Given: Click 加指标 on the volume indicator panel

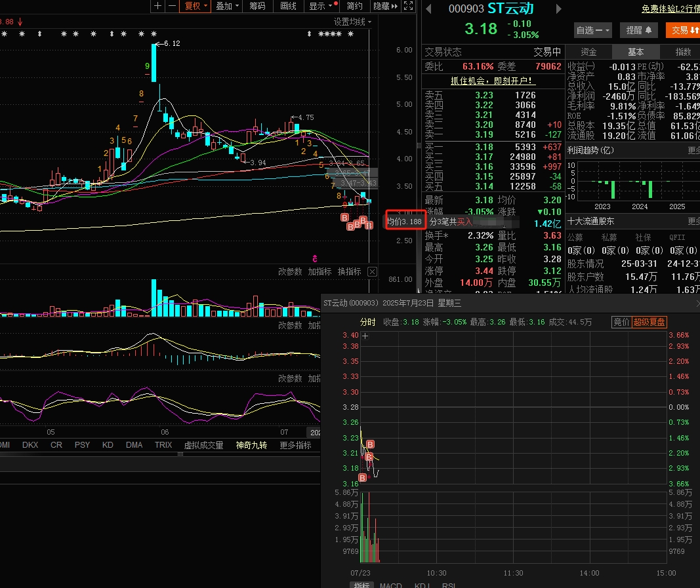Looking at the screenshot, I should 319,271.
